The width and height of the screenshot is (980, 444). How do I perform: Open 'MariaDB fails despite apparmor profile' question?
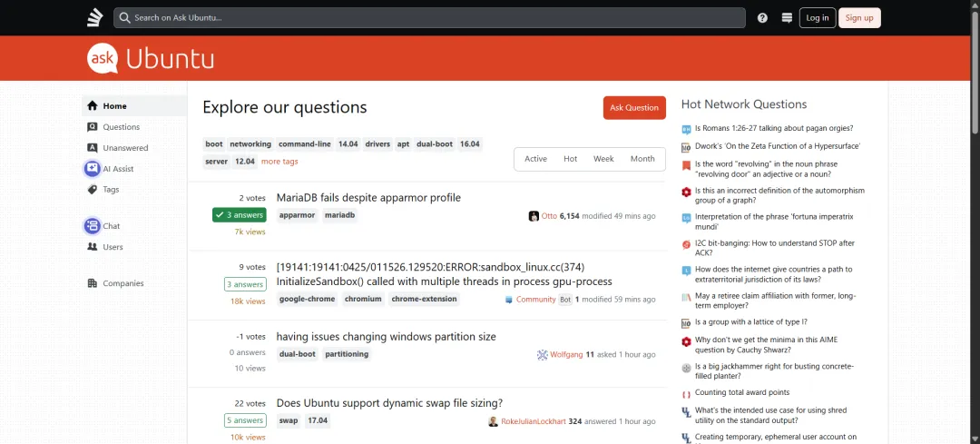click(x=368, y=198)
